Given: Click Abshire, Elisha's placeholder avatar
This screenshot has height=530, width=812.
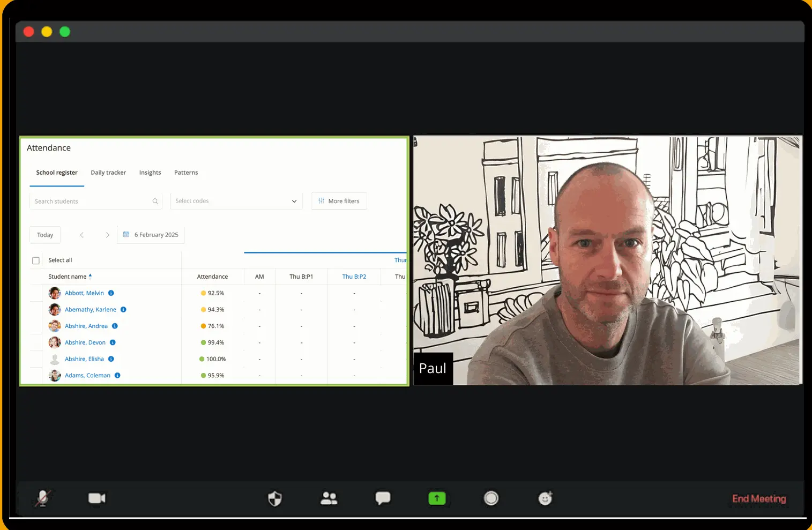Looking at the screenshot, I should coord(55,359).
